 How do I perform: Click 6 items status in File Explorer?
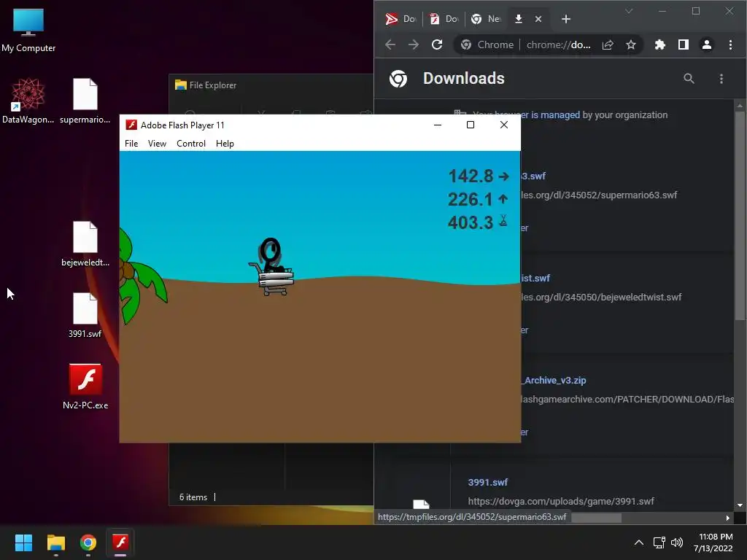point(193,497)
